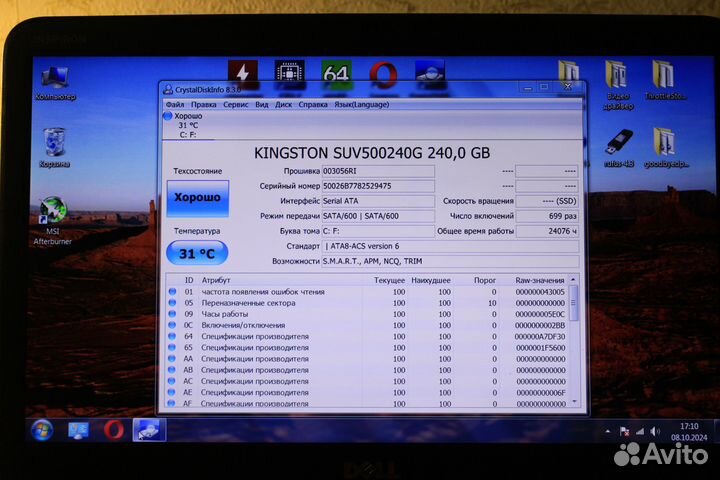Click the SATA/600 transfer mode field
Viewport: 720px width, 480px height.
tap(378, 216)
